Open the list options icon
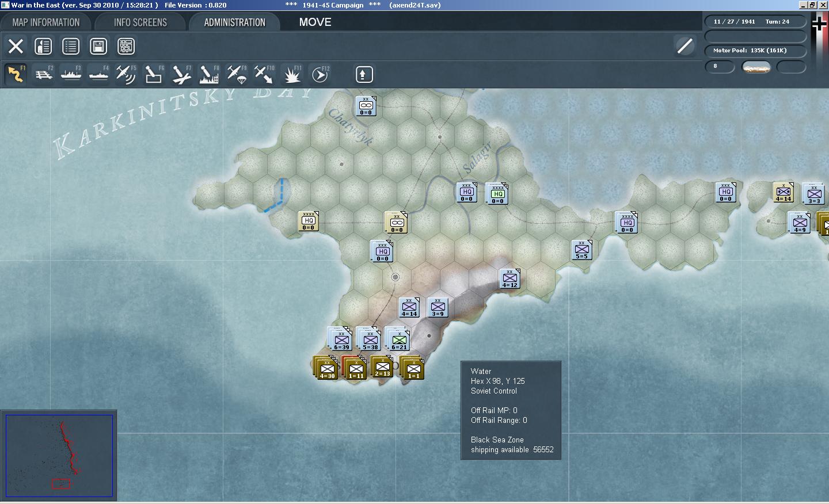829x504 pixels. tap(71, 46)
